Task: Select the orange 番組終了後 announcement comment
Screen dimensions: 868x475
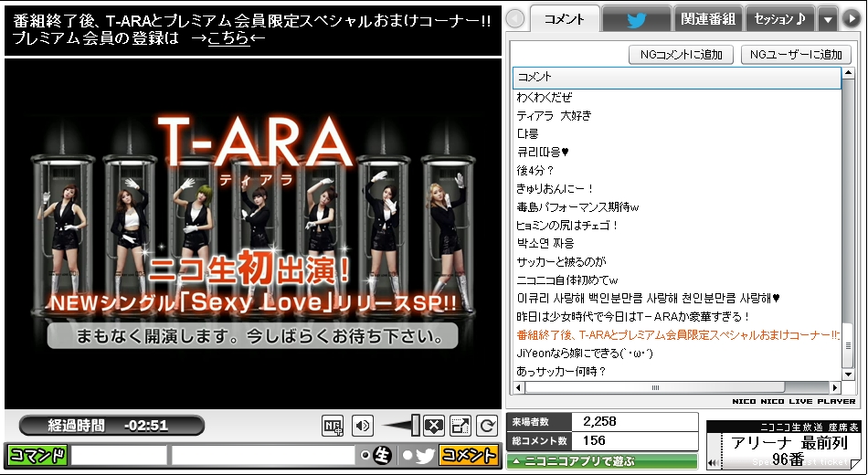Action: click(676, 335)
